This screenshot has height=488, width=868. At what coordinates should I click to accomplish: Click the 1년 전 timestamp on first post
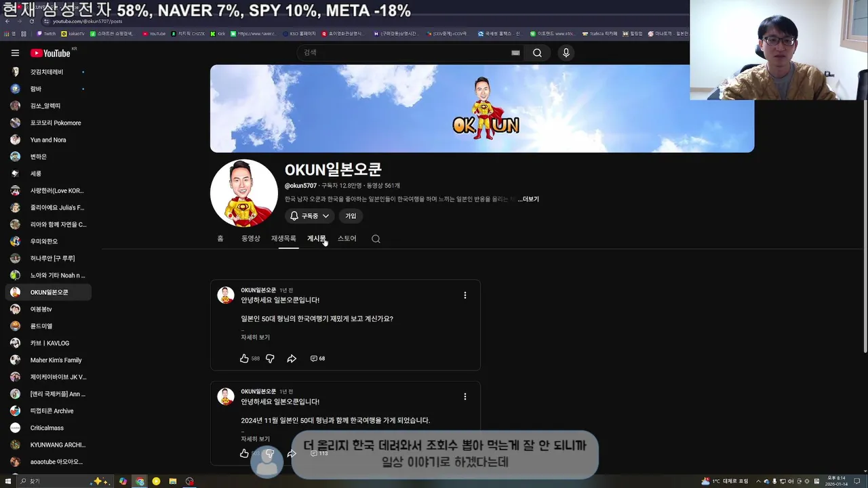tap(287, 290)
